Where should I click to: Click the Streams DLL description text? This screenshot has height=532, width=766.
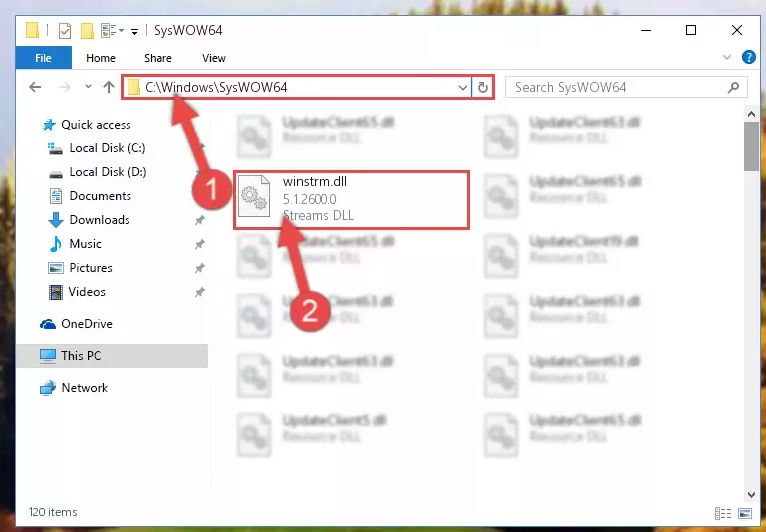pyautogui.click(x=318, y=215)
